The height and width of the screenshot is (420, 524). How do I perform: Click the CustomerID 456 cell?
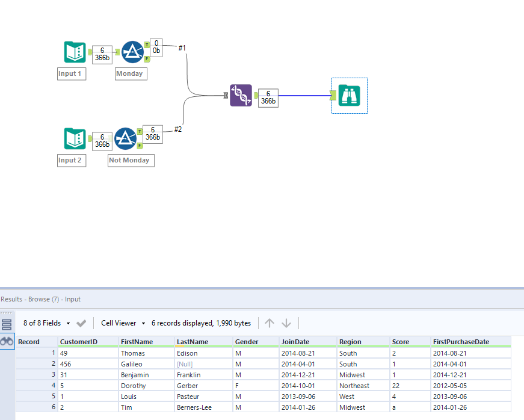[88, 364]
